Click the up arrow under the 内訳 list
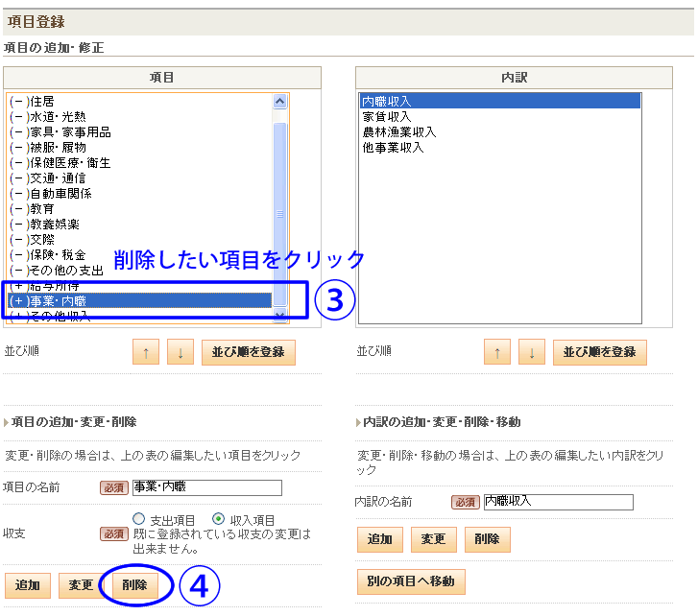The height and width of the screenshot is (616, 698). (x=496, y=352)
